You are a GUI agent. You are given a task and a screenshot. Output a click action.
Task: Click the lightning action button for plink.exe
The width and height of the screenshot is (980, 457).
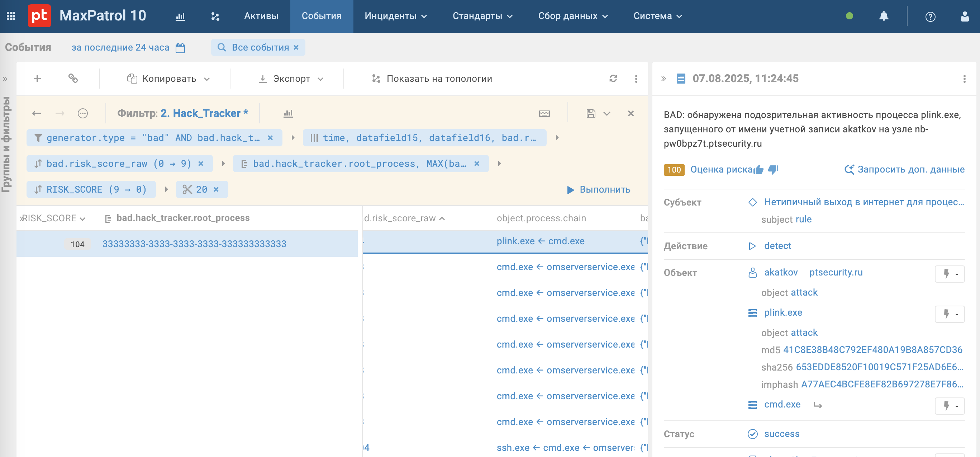click(x=950, y=314)
